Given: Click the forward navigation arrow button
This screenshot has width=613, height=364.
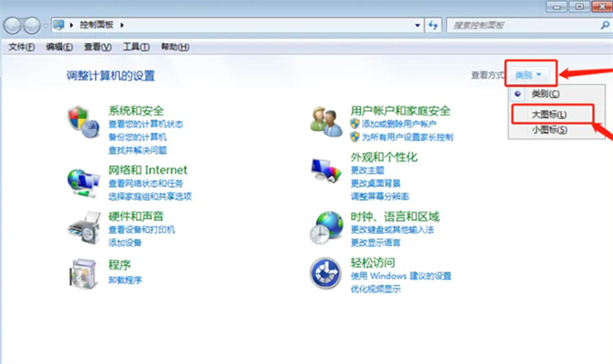Looking at the screenshot, I should point(32,25).
